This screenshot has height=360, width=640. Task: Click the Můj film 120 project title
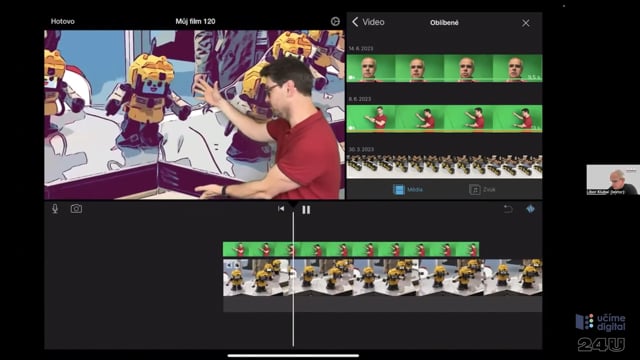(195, 21)
